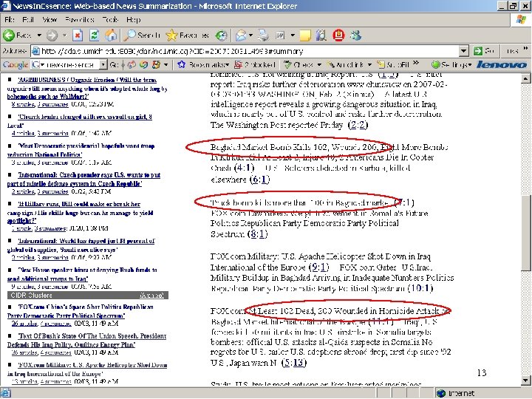Open the (4:1) citation link
Screen dimensions: 532x399
pos(244,168)
